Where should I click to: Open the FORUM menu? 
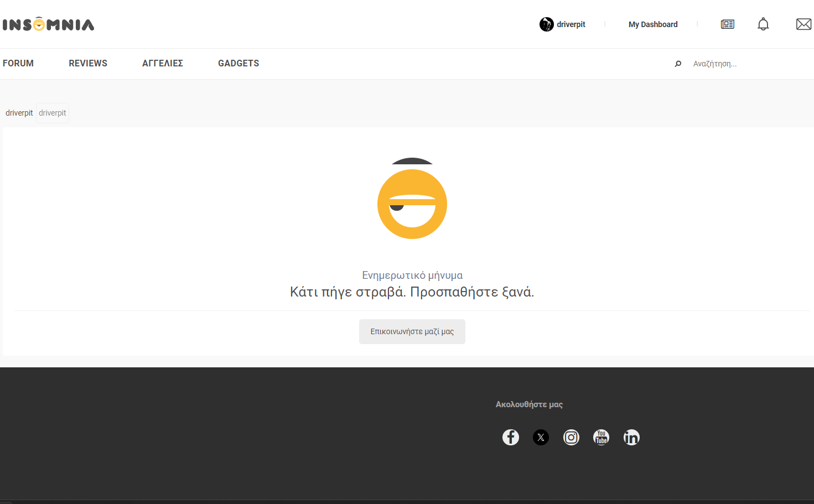point(18,64)
